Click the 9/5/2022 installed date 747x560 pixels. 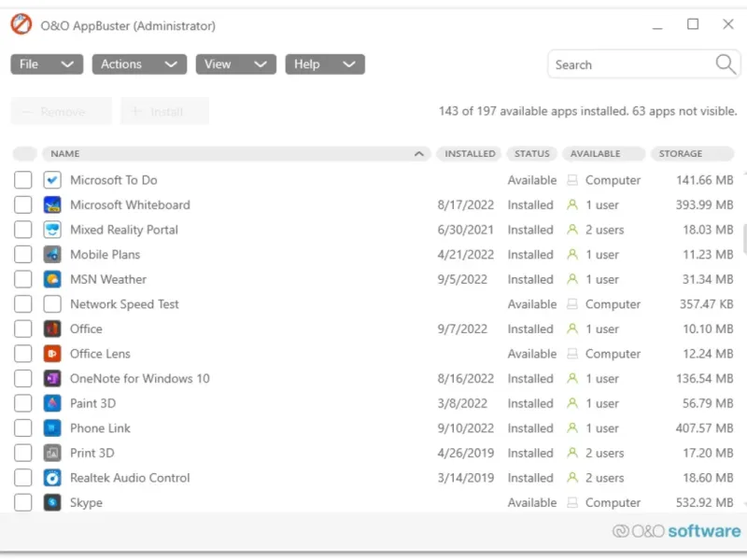click(462, 279)
